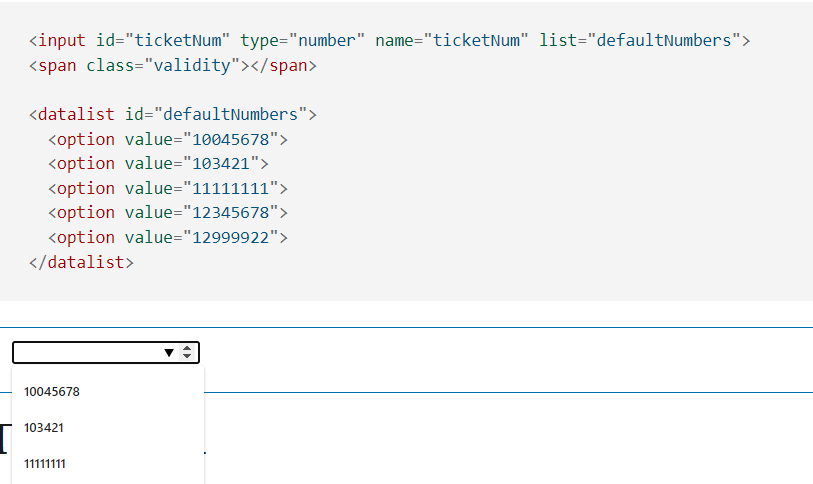
Task: Click the red "input" tag name in the code
Action: pos(62,40)
